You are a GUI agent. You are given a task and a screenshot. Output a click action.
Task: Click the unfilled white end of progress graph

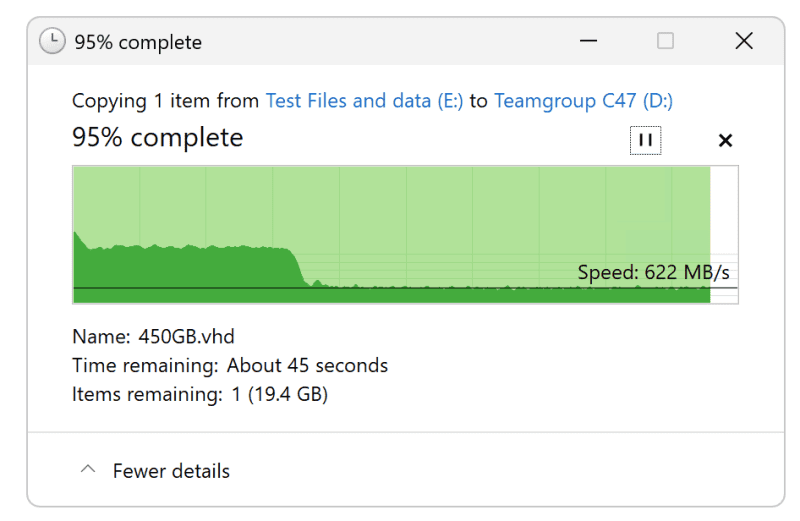point(724,220)
